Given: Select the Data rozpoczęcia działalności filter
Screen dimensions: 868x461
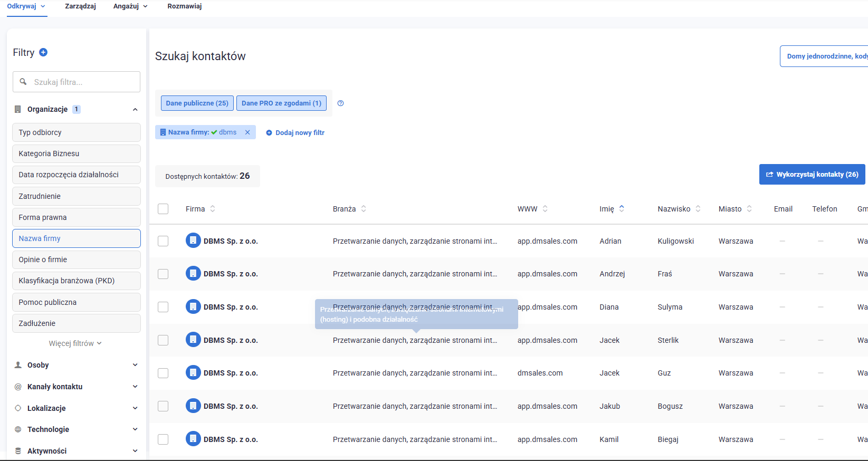Looking at the screenshot, I should (77, 175).
